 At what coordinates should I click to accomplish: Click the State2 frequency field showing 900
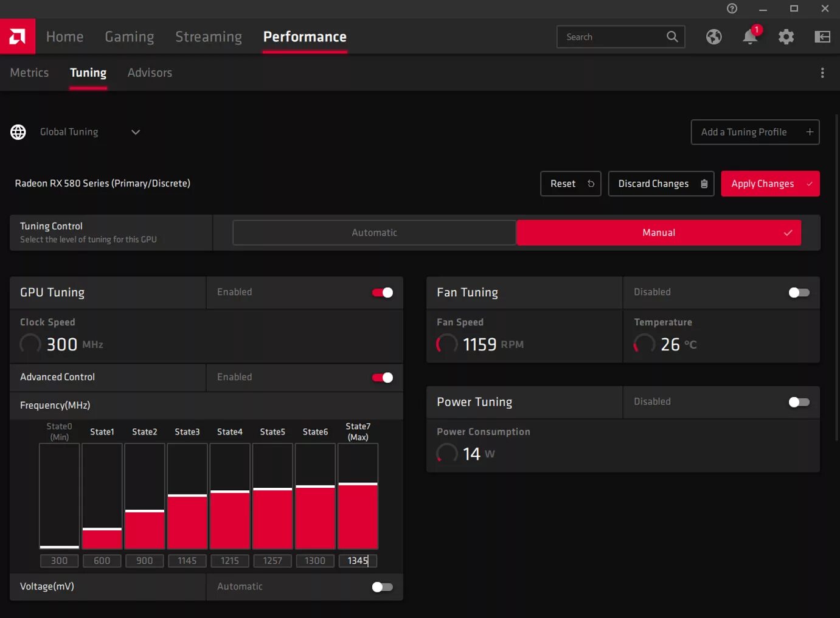click(145, 561)
